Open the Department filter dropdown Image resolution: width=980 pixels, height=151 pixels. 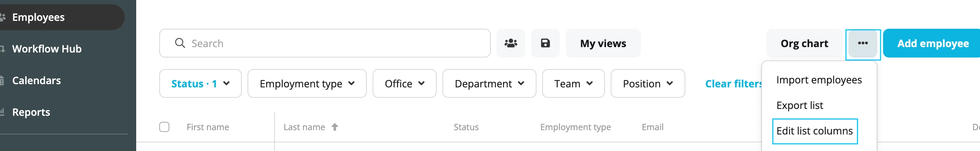pos(489,83)
